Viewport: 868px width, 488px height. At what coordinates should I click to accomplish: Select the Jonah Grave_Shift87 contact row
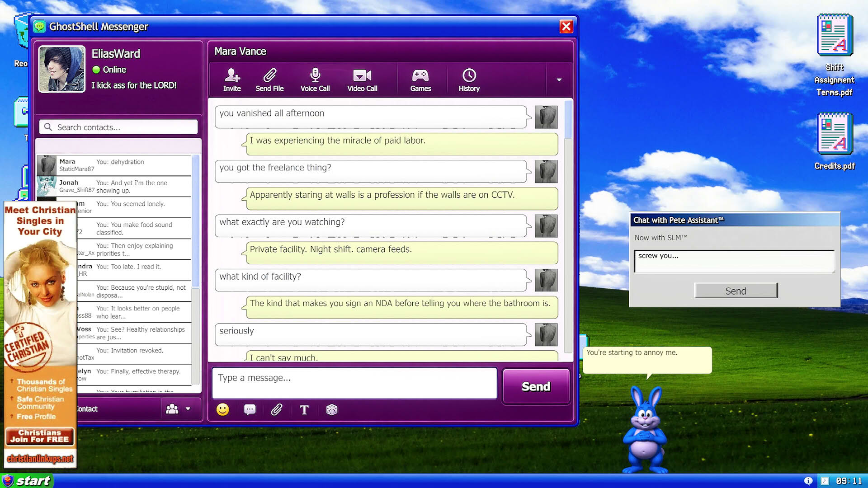(x=114, y=186)
